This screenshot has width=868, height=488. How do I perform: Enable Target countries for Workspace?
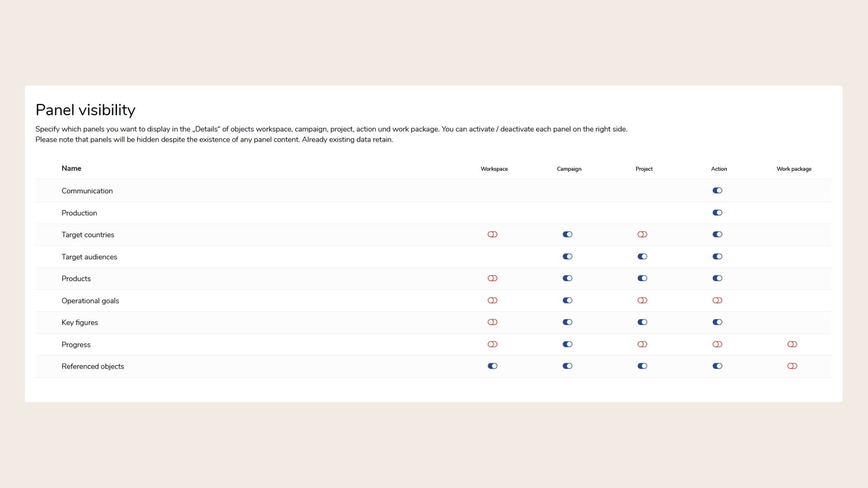click(492, 235)
